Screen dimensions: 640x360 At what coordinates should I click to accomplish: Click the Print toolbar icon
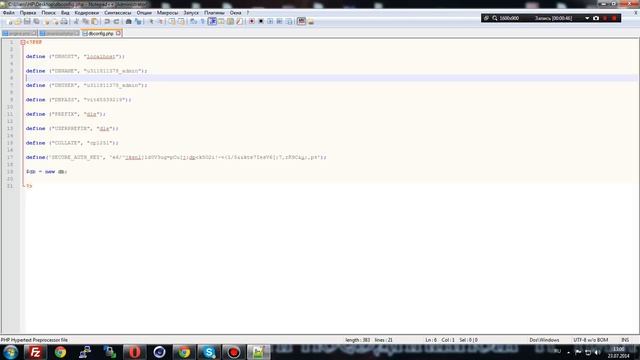coord(64,21)
